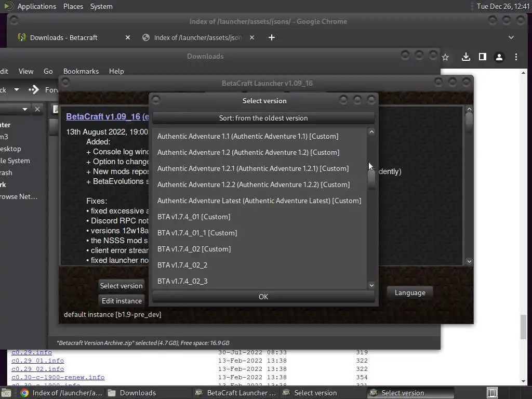Image resolution: width=532 pixels, height=399 pixels.
Task: Expand Back history dropdown arrow
Action: [x=16, y=90]
